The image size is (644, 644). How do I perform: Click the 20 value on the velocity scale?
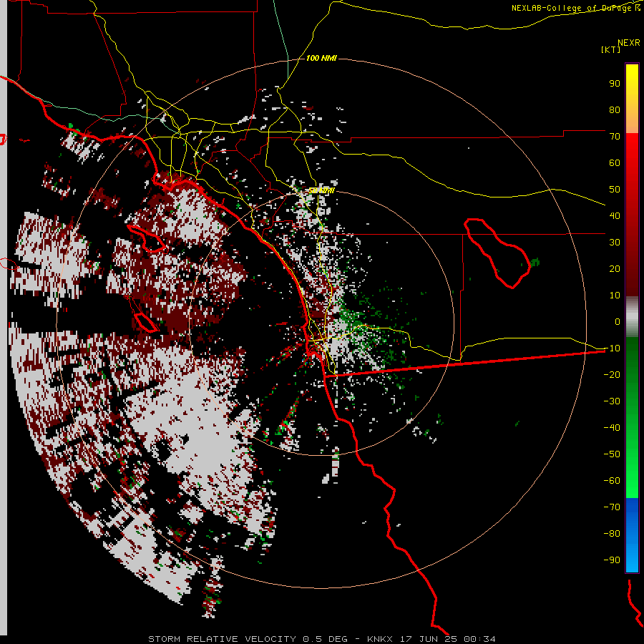[615, 268]
